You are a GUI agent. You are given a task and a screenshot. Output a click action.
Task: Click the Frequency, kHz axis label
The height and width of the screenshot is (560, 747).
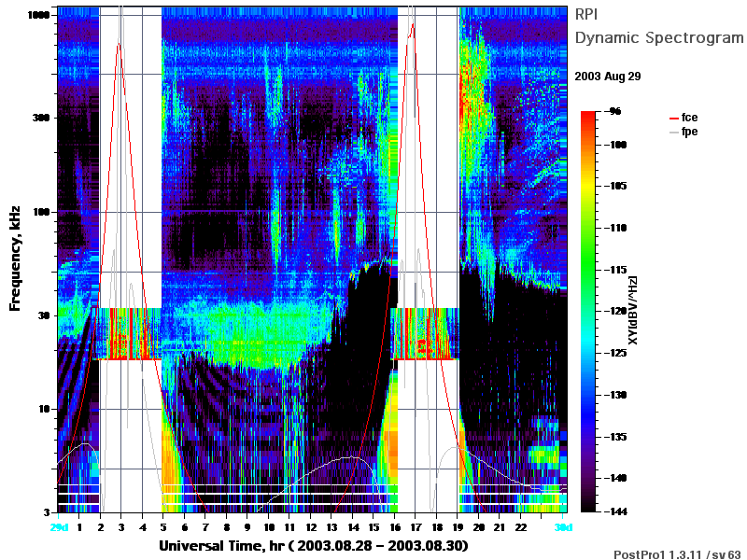pos(15,259)
